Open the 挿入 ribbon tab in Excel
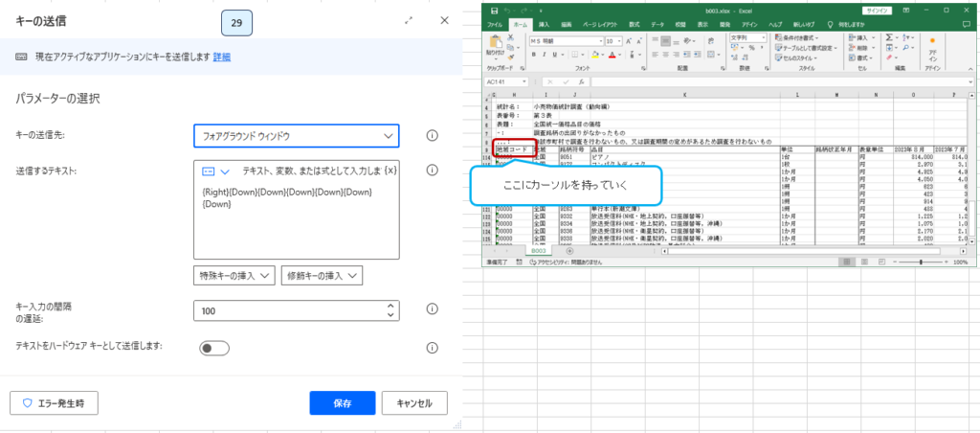The image size is (980, 433). pos(544,23)
